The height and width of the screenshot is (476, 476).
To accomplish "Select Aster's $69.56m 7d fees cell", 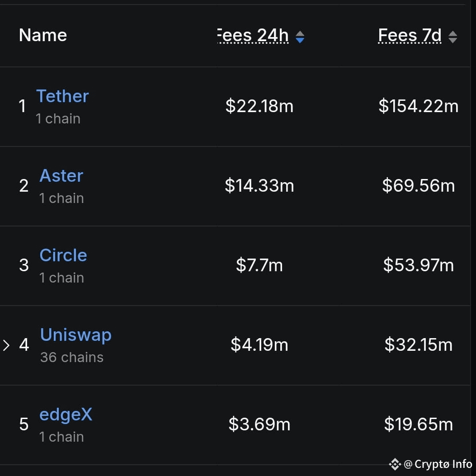I will pos(418,186).
